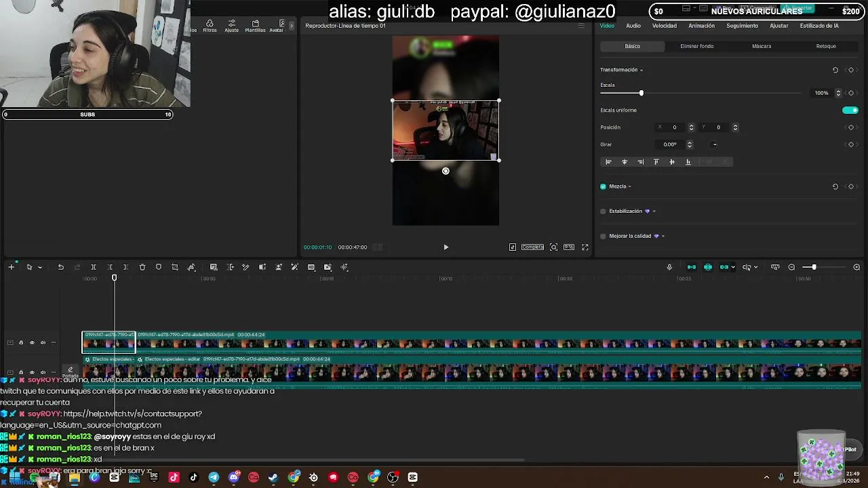Delete the selected clip with trash icon
Image resolution: width=868 pixels, height=488 pixels.
pos(142,267)
